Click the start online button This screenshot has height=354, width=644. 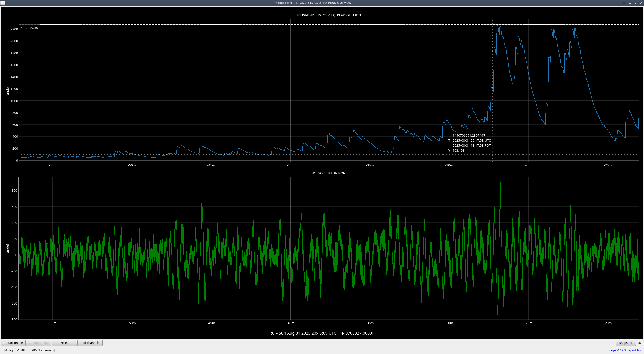[x=13, y=343]
